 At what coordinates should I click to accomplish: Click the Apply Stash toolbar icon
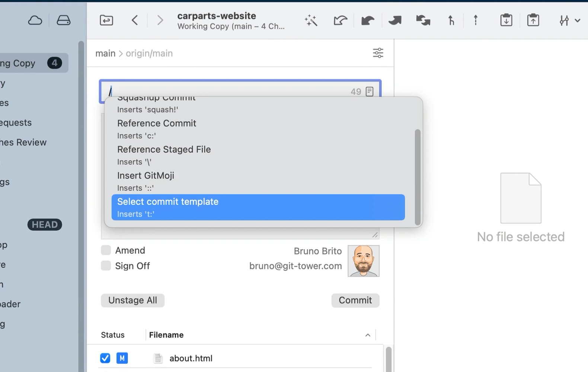(533, 20)
